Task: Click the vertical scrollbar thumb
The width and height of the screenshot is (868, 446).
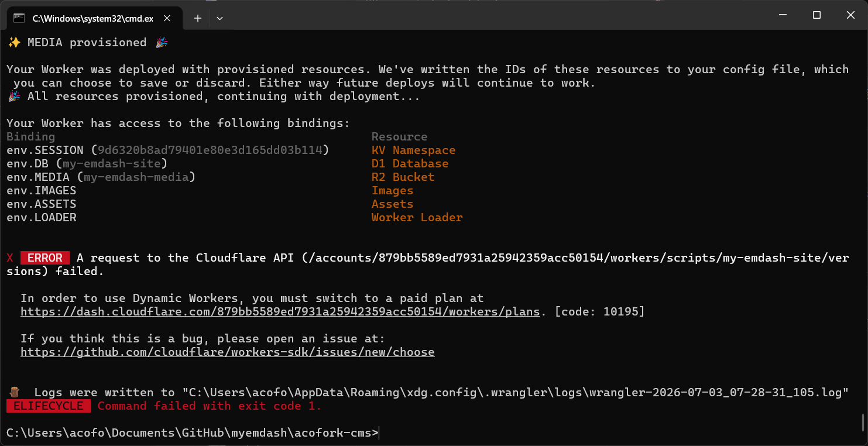Action: 863,421
